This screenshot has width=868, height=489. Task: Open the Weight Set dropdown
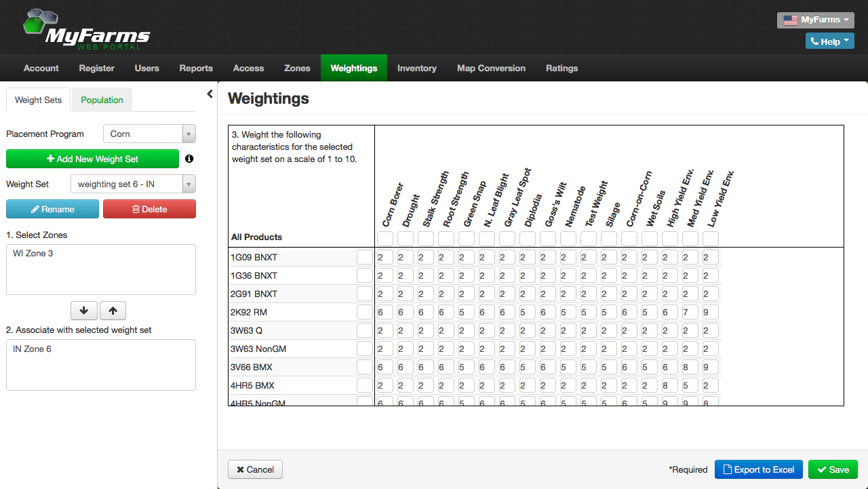133,184
